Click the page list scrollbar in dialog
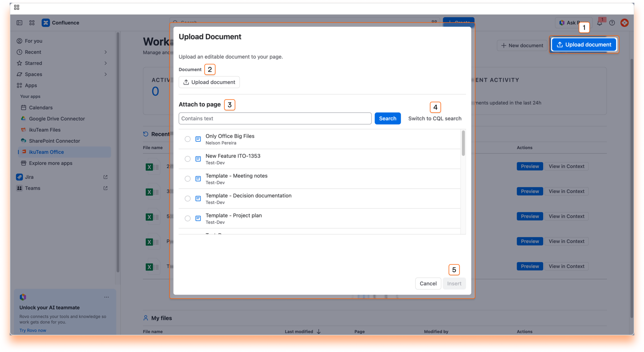644x352 pixels. tap(463, 143)
